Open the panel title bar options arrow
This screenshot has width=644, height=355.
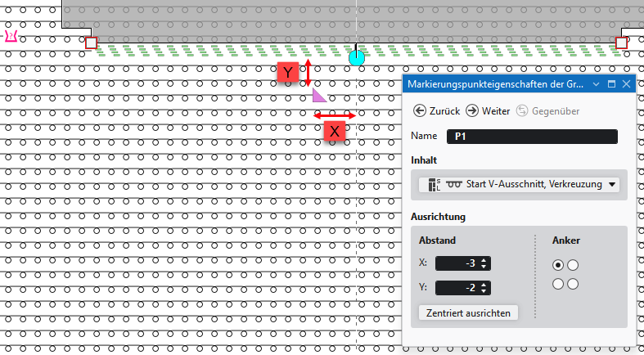coord(597,84)
